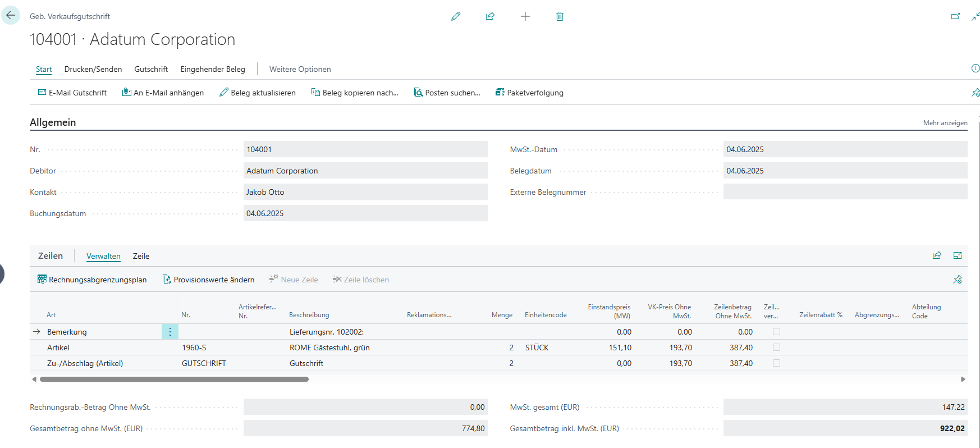Click the plus icon to create new
Screen dimensions: 980x448
tap(525, 16)
